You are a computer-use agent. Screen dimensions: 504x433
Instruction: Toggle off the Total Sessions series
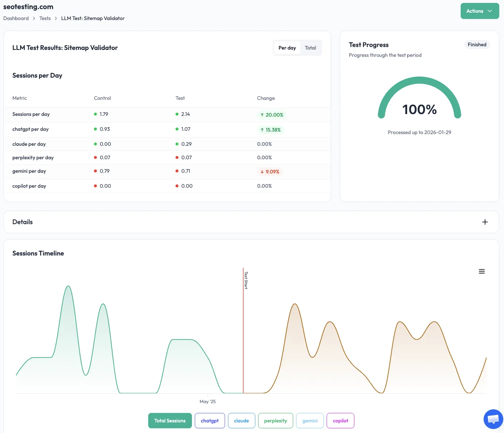tap(170, 421)
